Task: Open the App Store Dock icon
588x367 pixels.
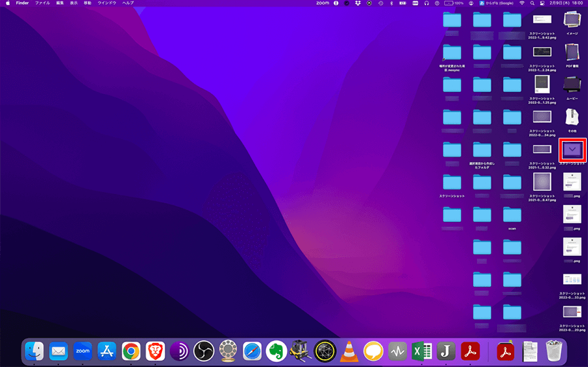Action: 107,351
